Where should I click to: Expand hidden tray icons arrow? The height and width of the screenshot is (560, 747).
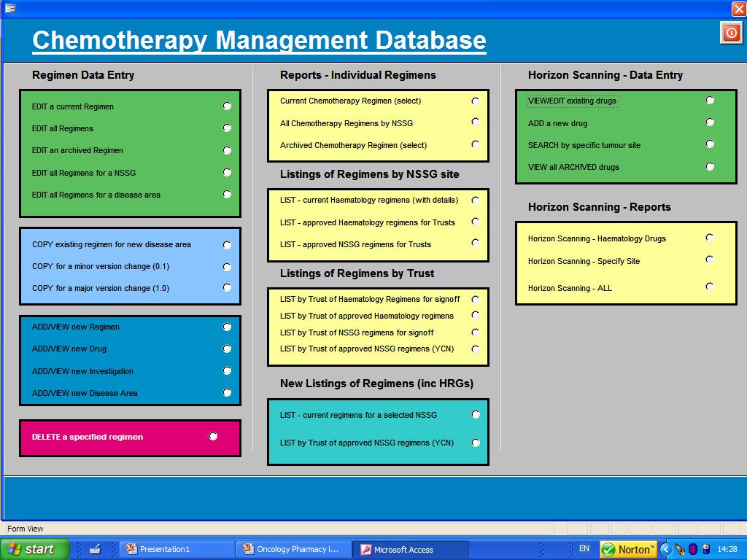click(x=666, y=549)
